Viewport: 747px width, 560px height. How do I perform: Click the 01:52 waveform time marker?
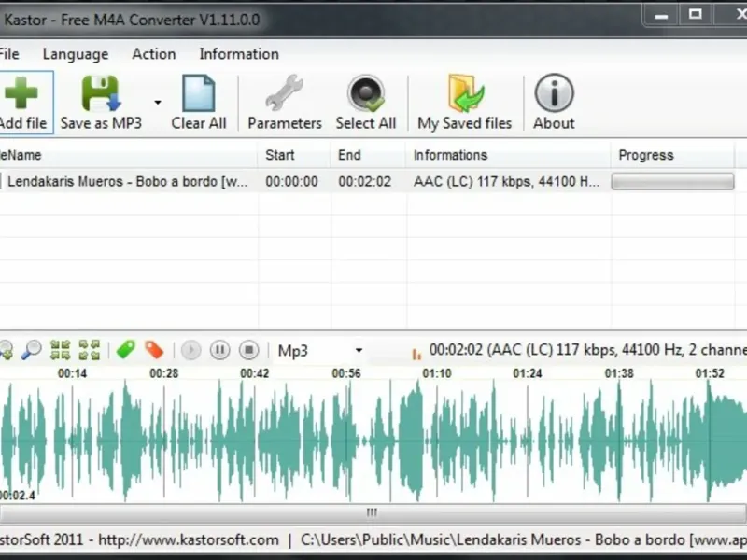710,373
